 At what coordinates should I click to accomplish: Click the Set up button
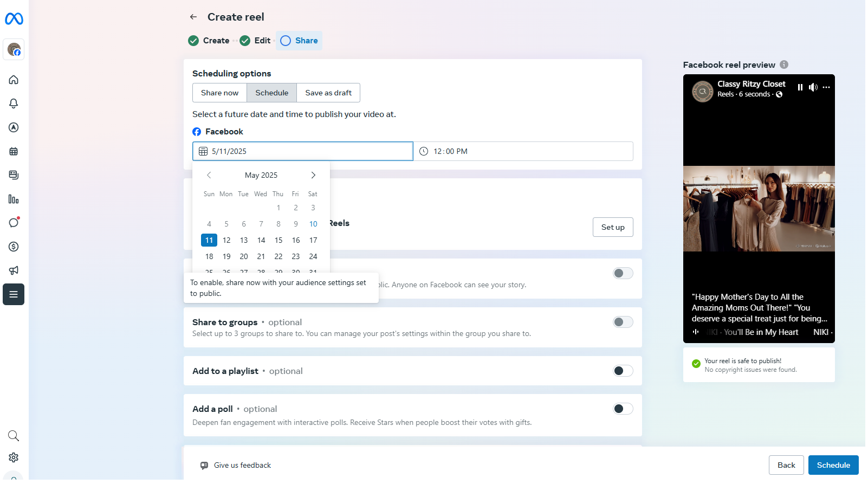(613, 227)
